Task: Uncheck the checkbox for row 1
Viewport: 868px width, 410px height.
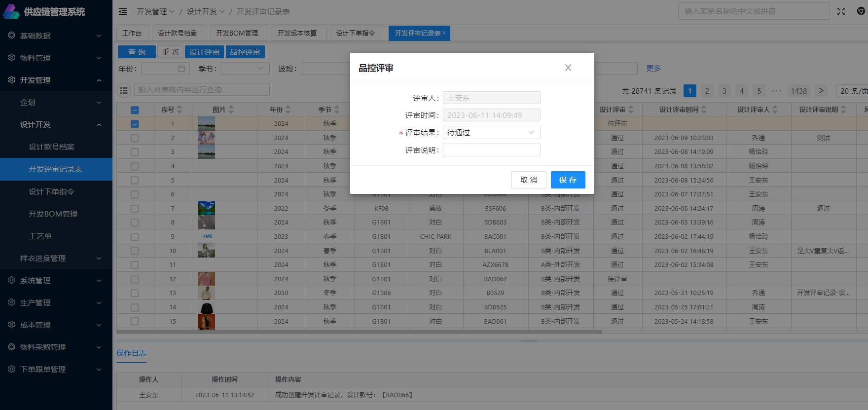Action: (135, 124)
